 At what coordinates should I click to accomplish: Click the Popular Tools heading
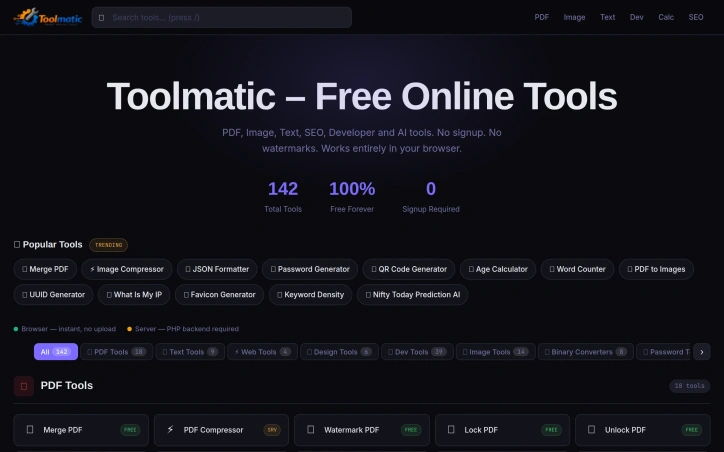48,244
